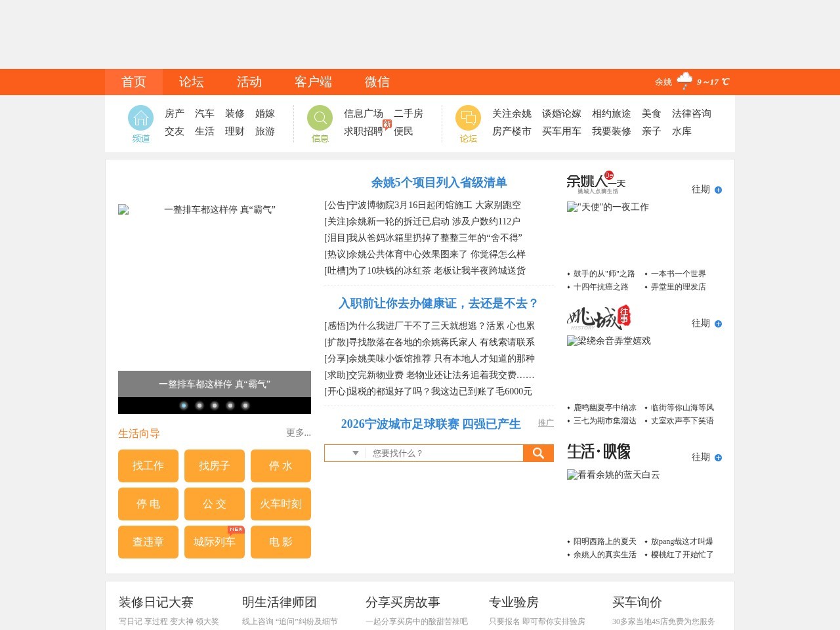Select the last carousel indicator dot
This screenshot has height=630, width=840.
245,406
